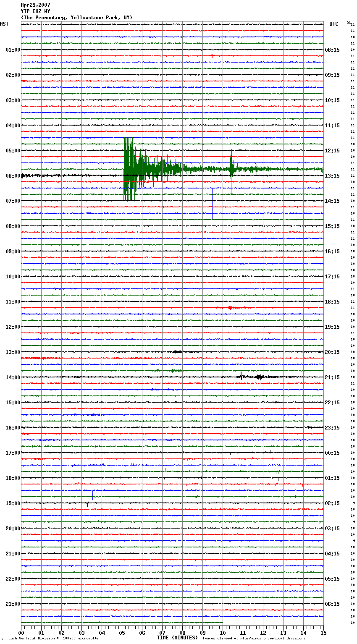This screenshot has height=644, width=357.
Task: Click the 02:15 UTC time label
Action: [x=332, y=503]
